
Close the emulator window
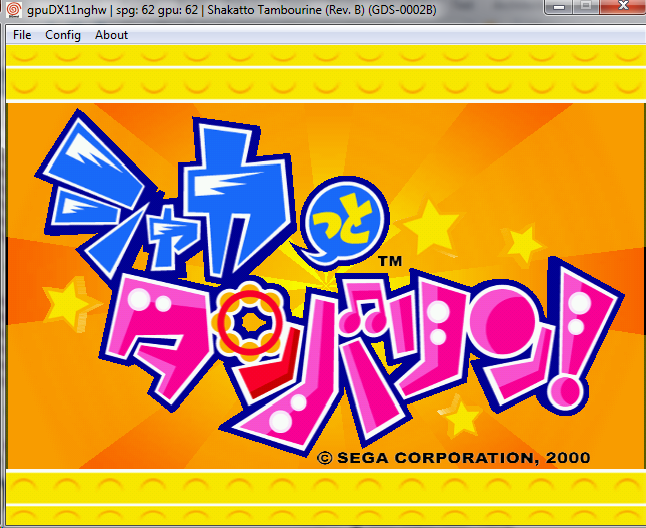pyautogui.click(x=623, y=7)
